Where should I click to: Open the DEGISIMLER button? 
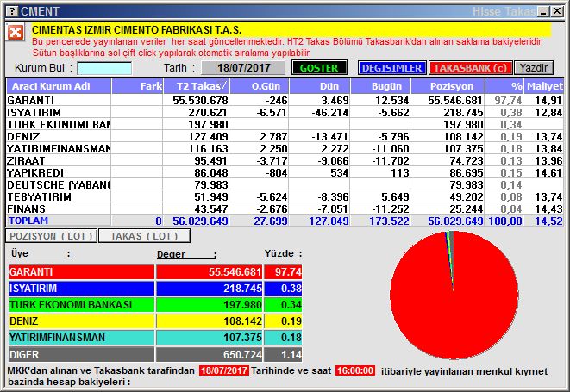391,68
